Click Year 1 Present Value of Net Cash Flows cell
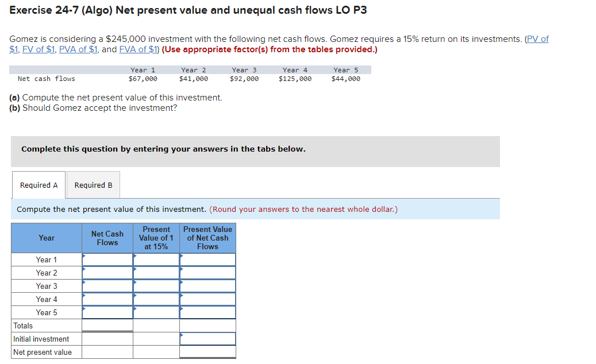Viewport: 596px width, 364px height. click(x=207, y=259)
